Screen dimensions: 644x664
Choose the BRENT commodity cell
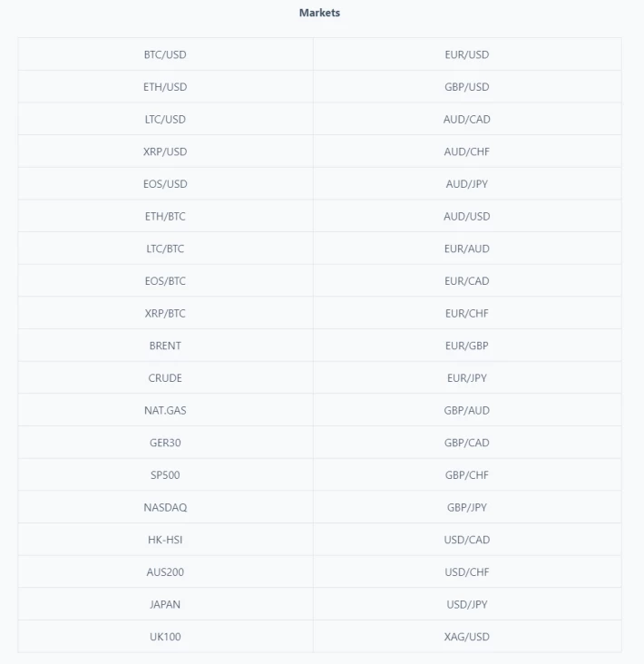point(165,346)
